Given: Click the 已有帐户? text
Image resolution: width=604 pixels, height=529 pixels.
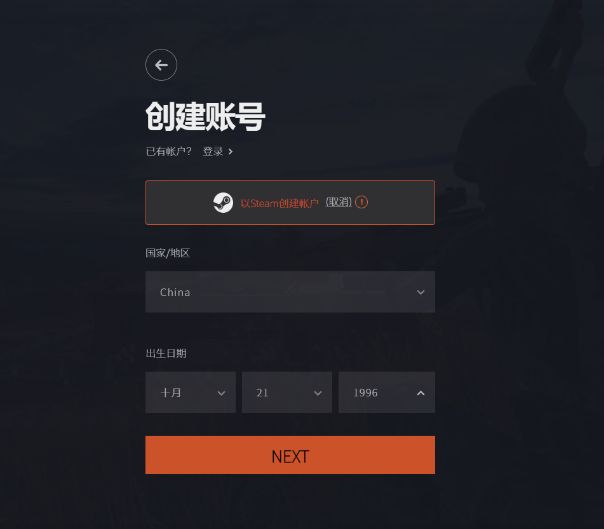Looking at the screenshot, I should (x=168, y=151).
